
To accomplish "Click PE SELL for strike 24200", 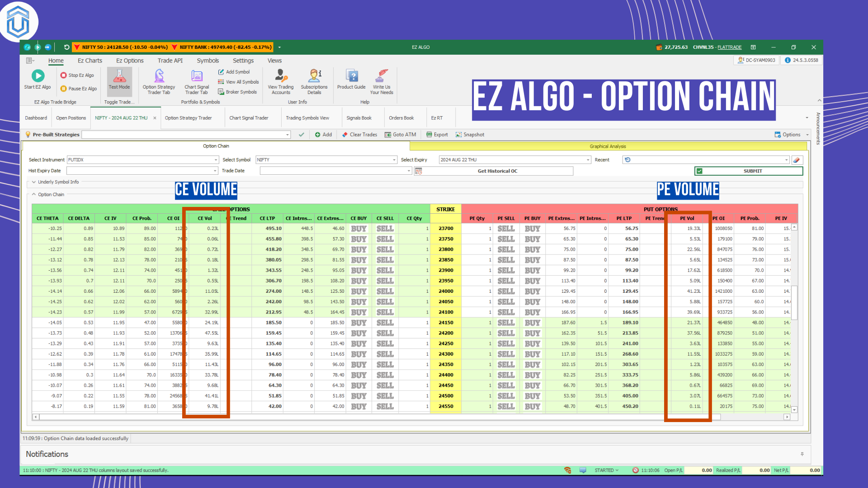I will 506,333.
